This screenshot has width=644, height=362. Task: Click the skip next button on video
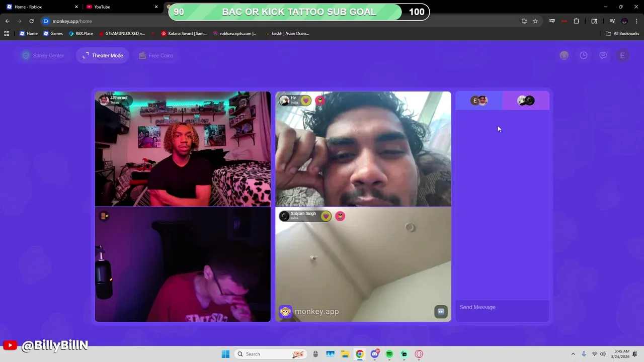[441, 312]
